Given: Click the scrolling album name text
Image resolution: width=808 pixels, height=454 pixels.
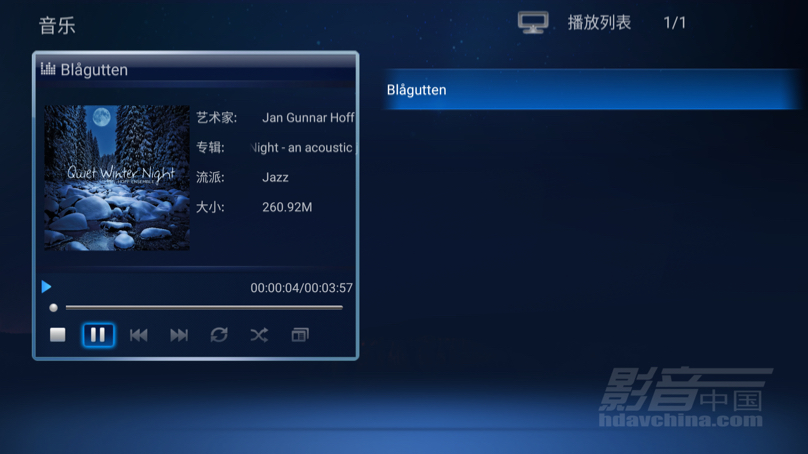Looking at the screenshot, I should point(302,147).
